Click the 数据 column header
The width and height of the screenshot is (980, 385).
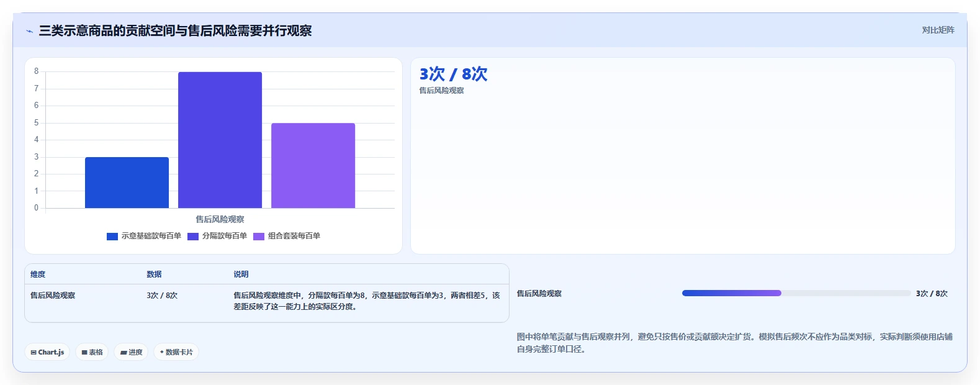(x=154, y=274)
